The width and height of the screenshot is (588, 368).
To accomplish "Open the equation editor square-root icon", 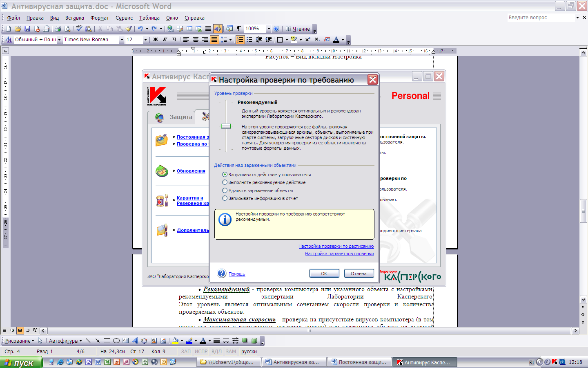I will click(x=327, y=40).
